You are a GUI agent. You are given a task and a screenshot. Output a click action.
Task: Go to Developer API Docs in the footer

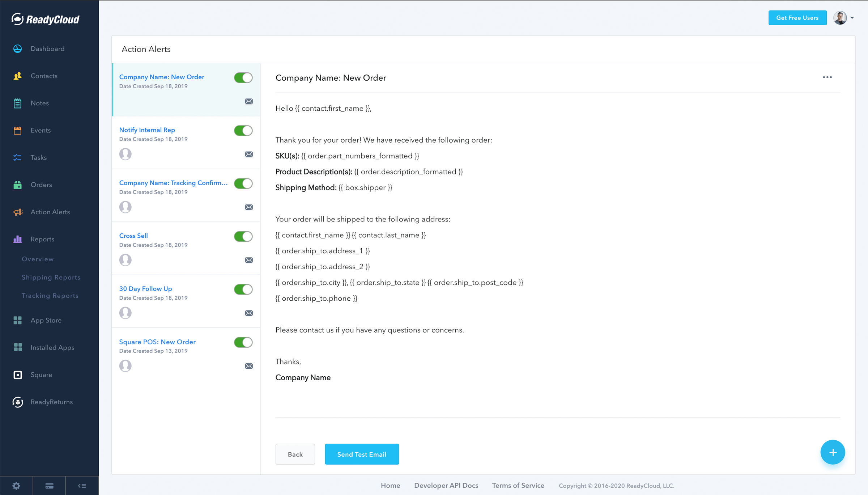point(446,485)
